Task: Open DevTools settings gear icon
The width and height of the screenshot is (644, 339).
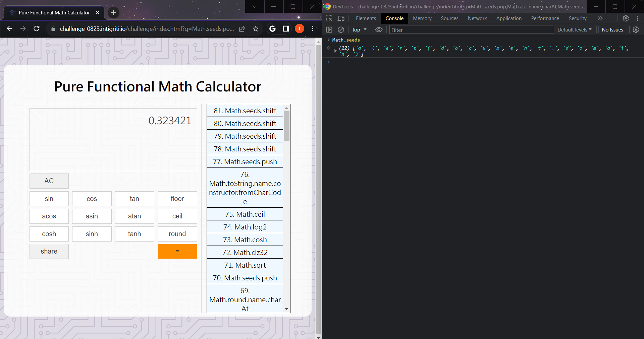Action: point(626,18)
